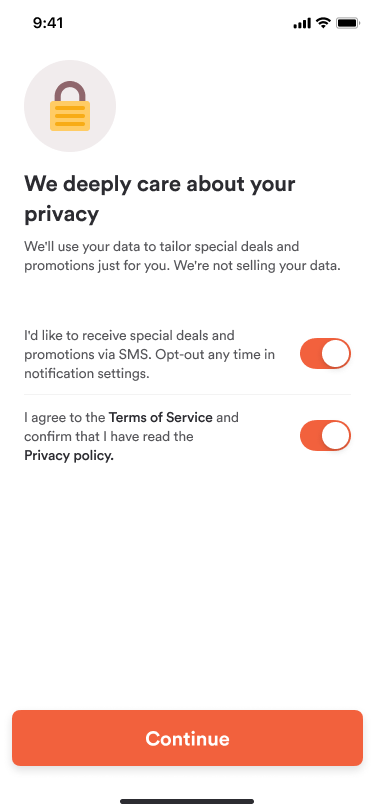Tap the "notification settings" text
Viewport: 375px width, 812px height.
click(87, 373)
